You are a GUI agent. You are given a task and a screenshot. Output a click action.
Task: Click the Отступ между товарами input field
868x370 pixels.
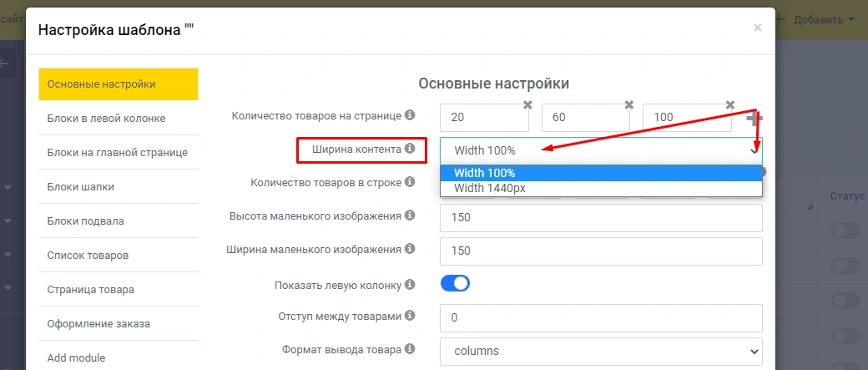601,317
